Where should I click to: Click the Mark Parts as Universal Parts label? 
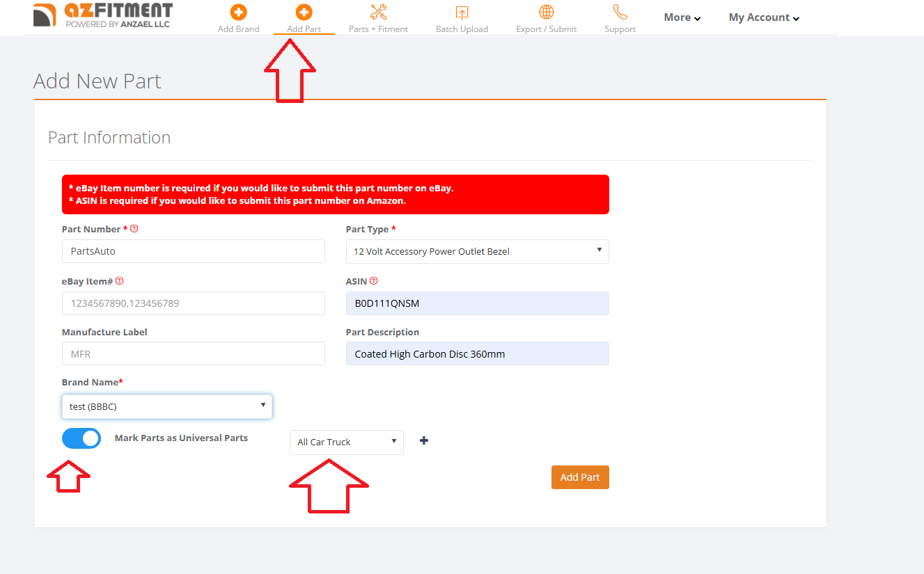(181, 438)
